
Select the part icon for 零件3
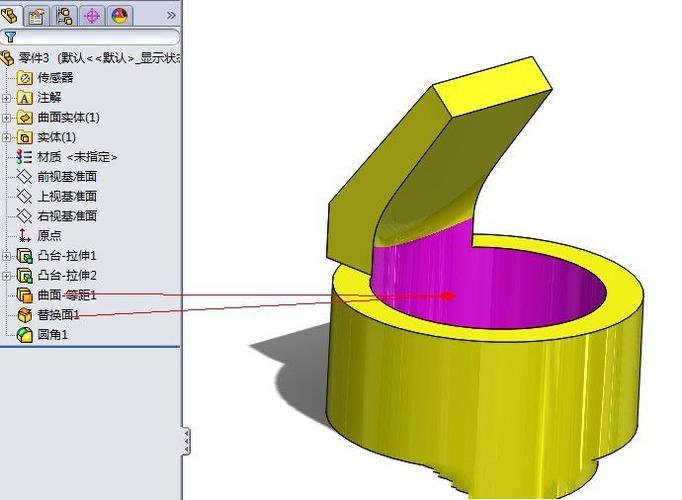7,58
